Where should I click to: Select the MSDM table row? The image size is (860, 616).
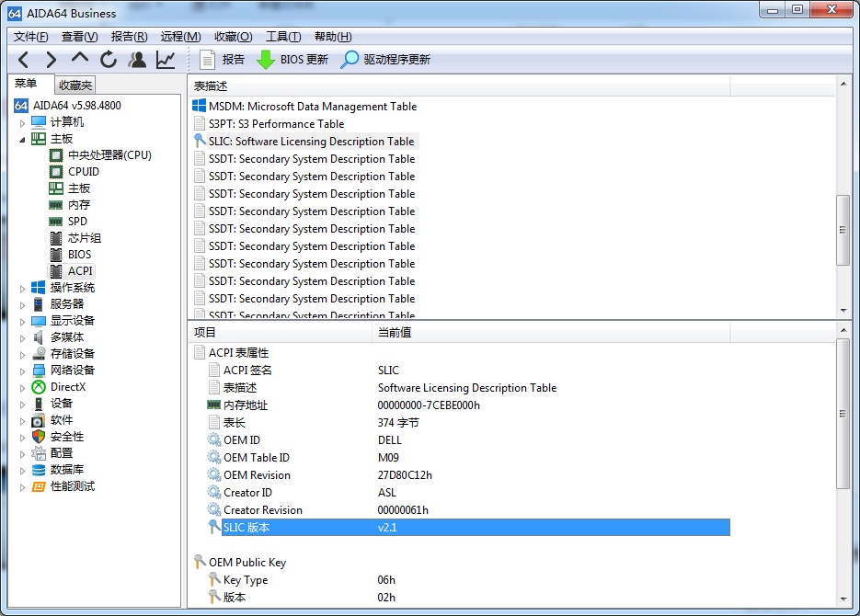click(312, 107)
